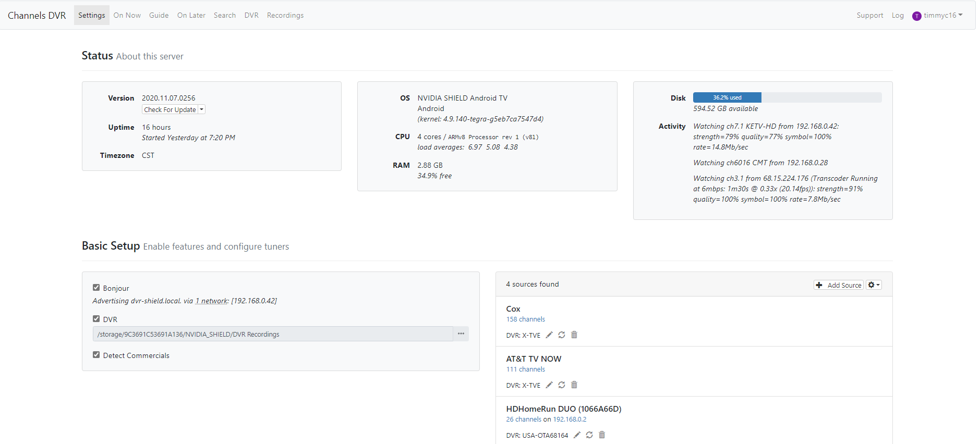Viewport: 980px width, 444px height.
Task: Click refresh icon for AT&T TV NOW
Action: pos(561,385)
